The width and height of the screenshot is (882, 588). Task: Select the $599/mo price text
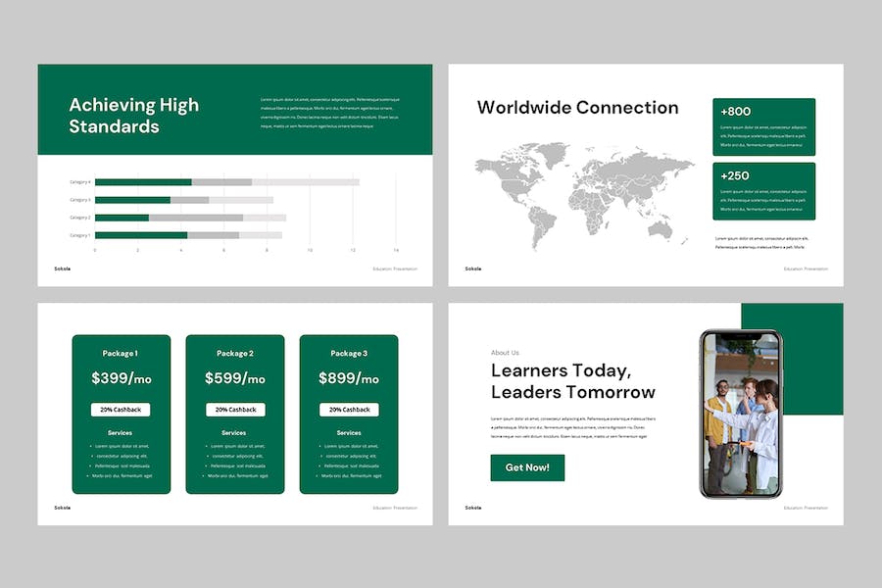[235, 378]
